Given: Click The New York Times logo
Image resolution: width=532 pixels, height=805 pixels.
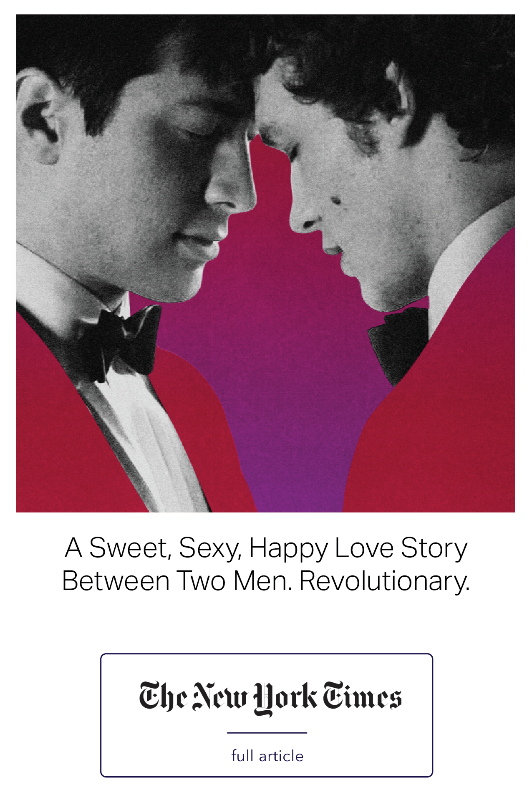Looking at the screenshot, I should pos(270,698).
